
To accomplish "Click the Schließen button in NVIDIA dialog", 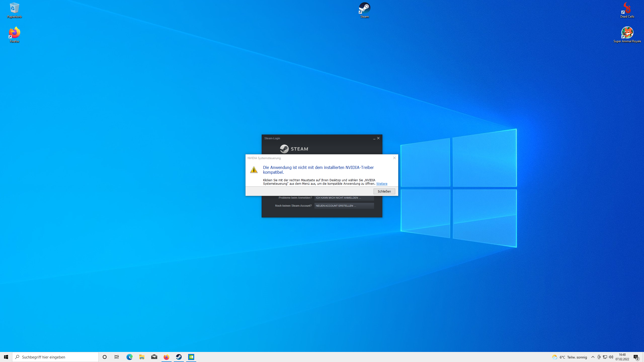I will [x=384, y=191].
